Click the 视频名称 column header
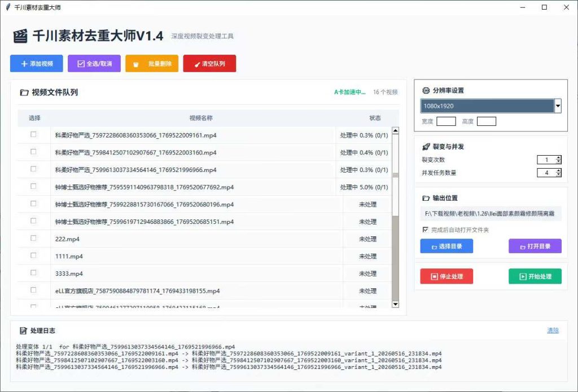Image resolution: width=578 pixels, height=392 pixels. 201,118
